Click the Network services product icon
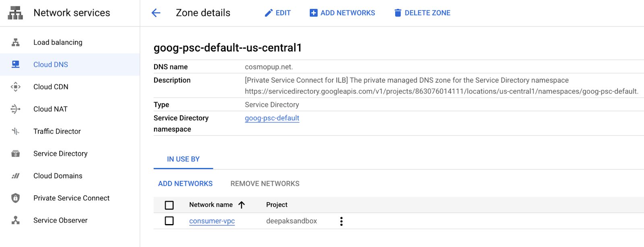Screen dimensions: 644x247 point(15,13)
